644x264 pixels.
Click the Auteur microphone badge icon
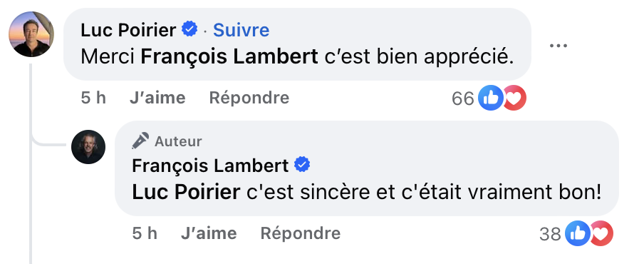[x=140, y=141]
